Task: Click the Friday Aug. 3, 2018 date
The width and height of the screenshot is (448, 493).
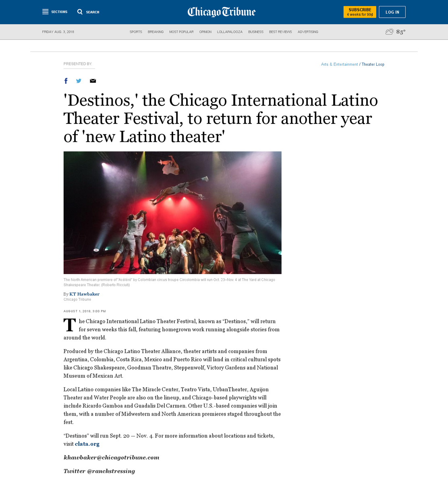Action: click(x=58, y=32)
